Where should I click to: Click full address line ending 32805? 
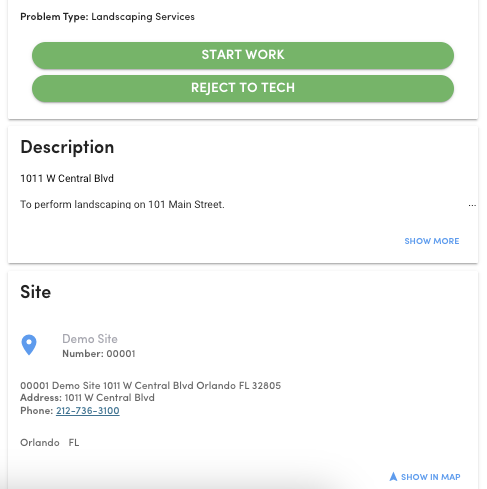click(x=151, y=385)
